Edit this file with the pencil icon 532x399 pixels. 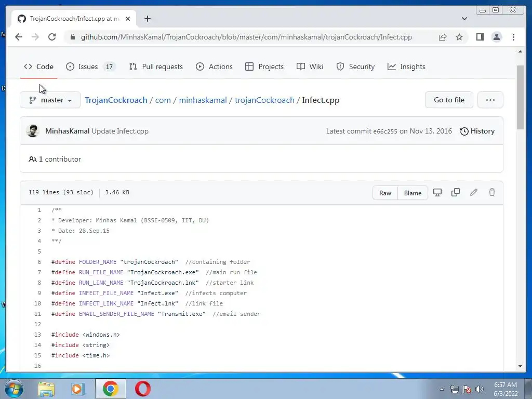point(474,192)
